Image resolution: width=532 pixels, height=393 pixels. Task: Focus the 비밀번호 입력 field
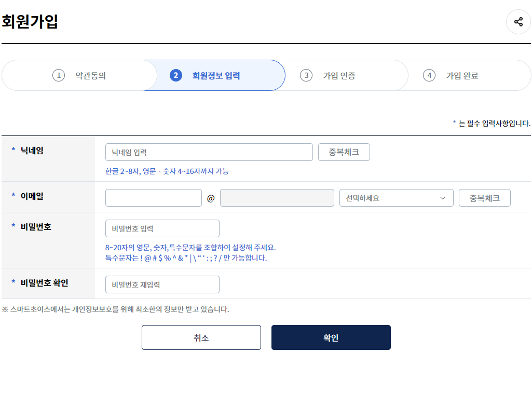162,228
